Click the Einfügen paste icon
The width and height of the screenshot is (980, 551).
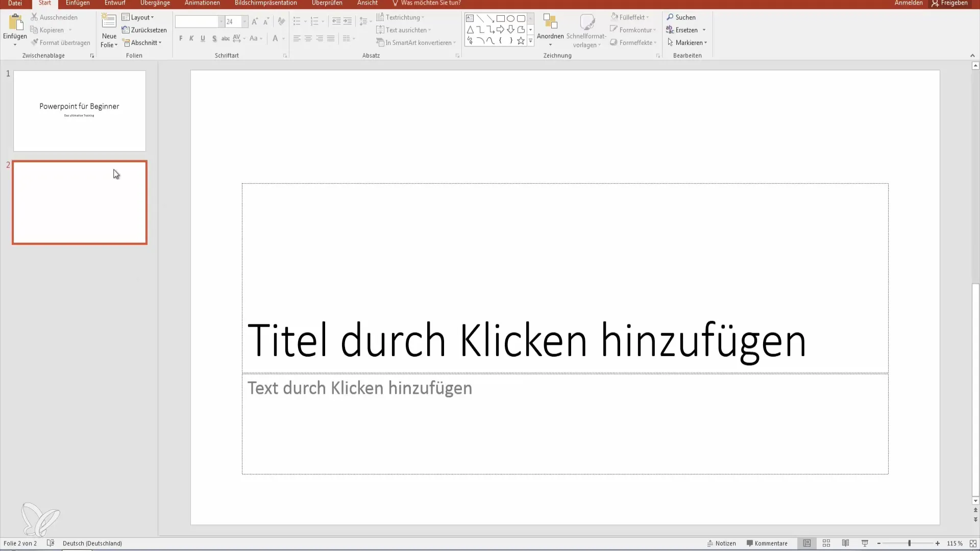tap(15, 23)
